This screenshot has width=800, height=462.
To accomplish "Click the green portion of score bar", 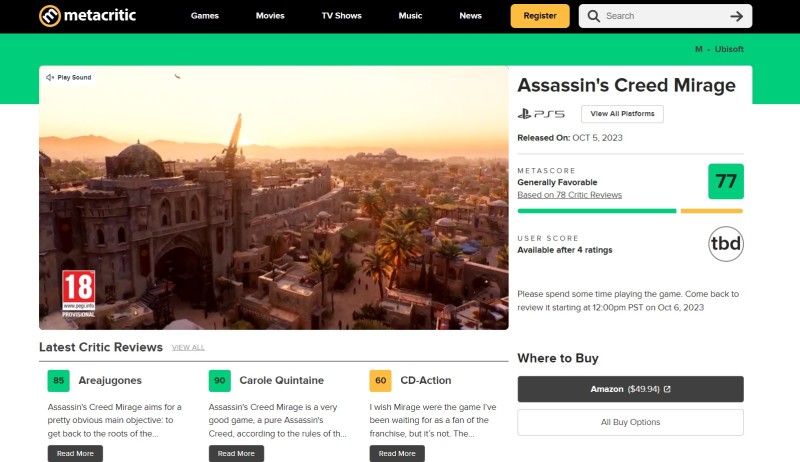I will (596, 211).
